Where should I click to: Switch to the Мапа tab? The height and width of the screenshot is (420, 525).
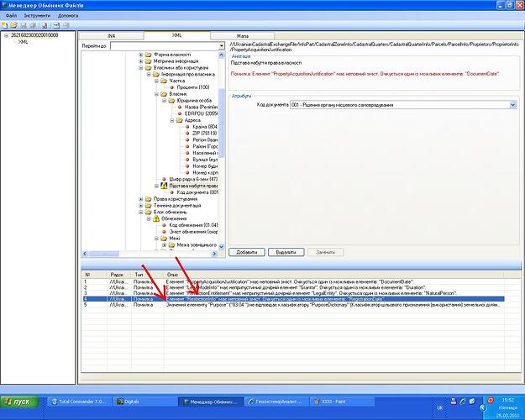[x=243, y=36]
